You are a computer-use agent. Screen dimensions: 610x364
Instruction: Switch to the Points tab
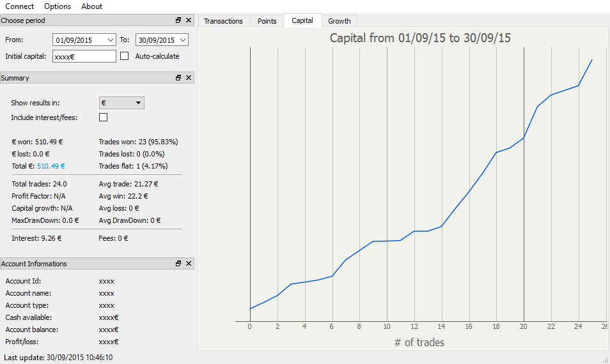click(267, 21)
